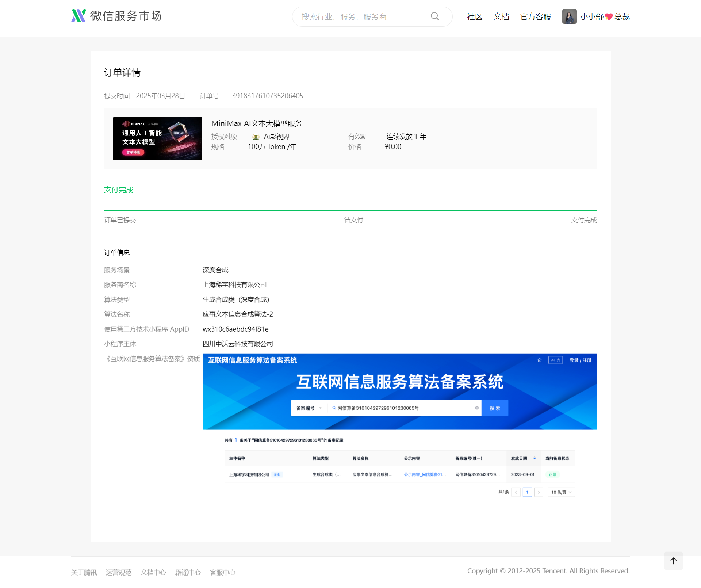701x588 pixels.
Task: Open 关于腾讯 footer link
Action: coord(84,572)
